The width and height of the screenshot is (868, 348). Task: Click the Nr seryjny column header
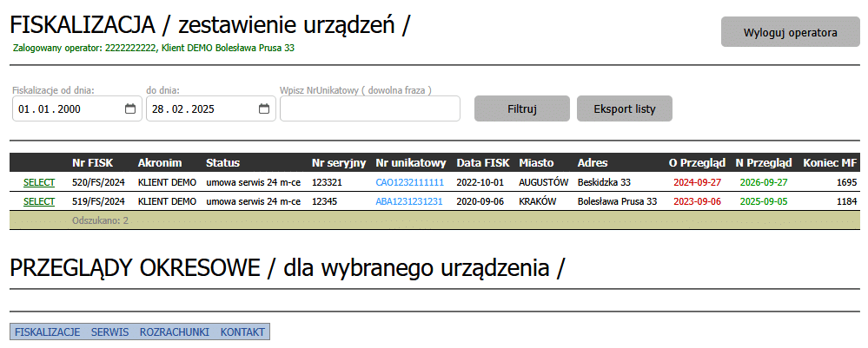click(x=339, y=162)
